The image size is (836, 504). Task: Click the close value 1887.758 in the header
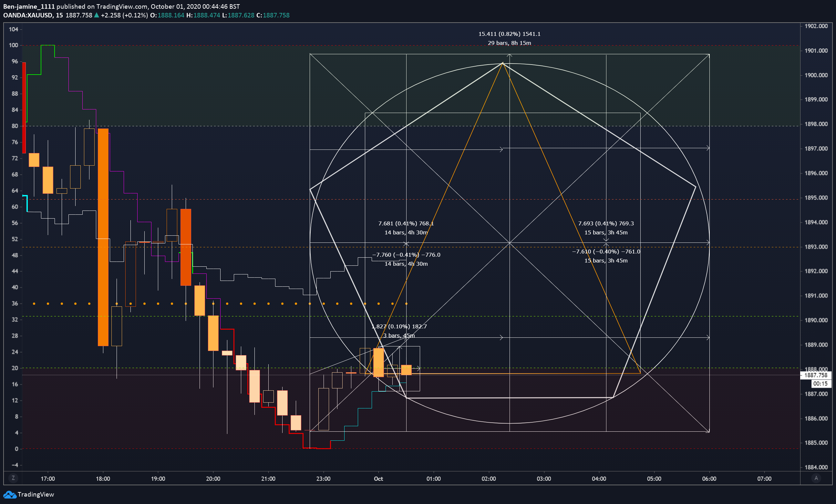276,15
